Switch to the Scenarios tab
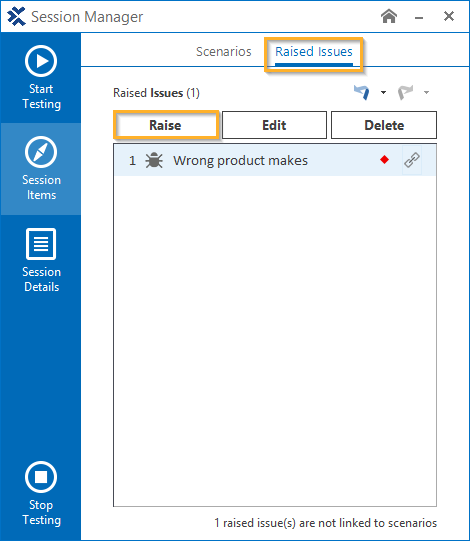This screenshot has height=541, width=470. 224,51
